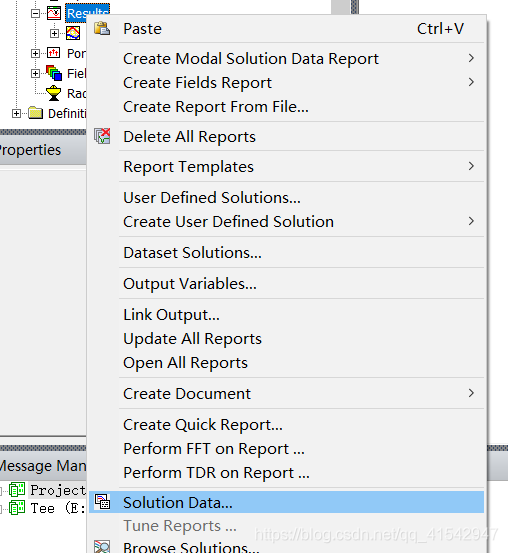508x553 pixels.
Task: Select the Results node icon in tree
Action: click(x=54, y=13)
